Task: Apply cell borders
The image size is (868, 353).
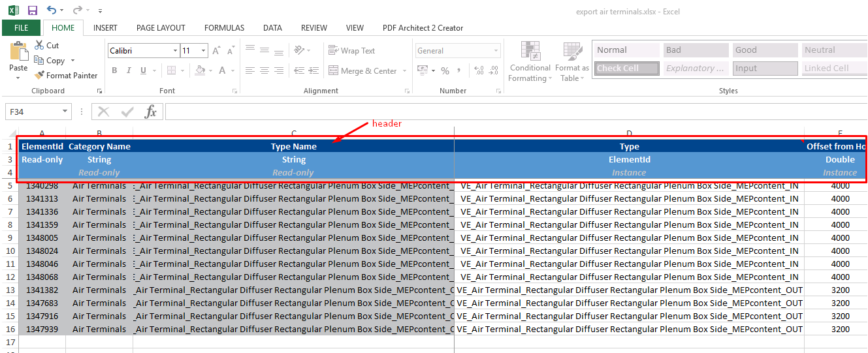Action: 171,70
